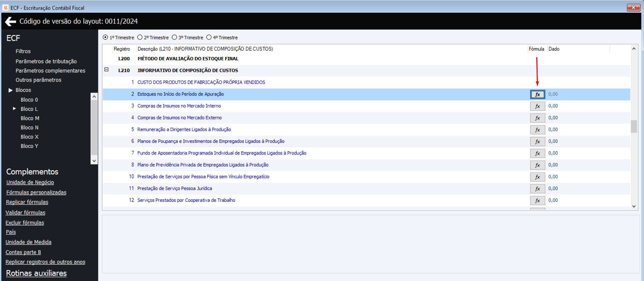This screenshot has width=644, height=281.
Task: Collapse the L210 Informativo de Composição de Custos group
Action: [106, 69]
